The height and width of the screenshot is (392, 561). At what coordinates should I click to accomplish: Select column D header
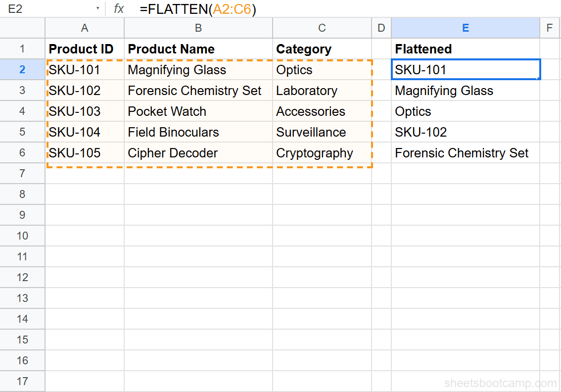click(x=381, y=28)
